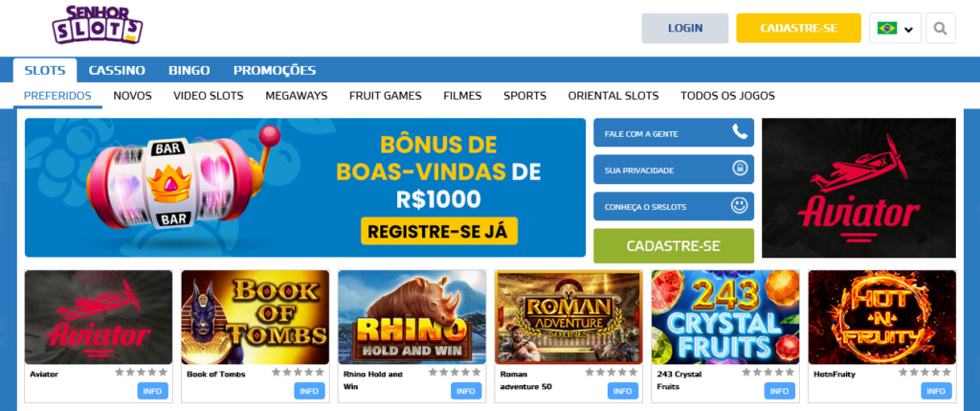Open the Rhino Hold and Win thumbnail

(412, 317)
